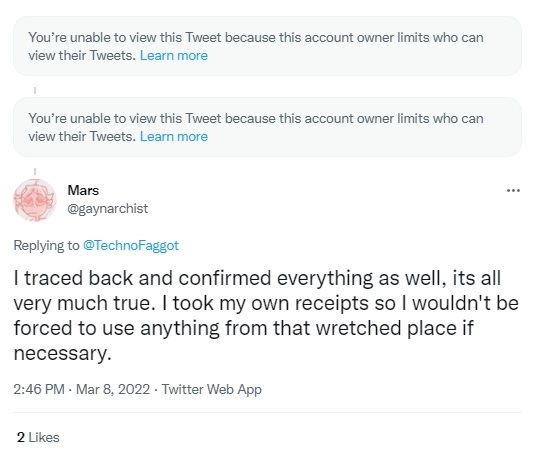View the 2 Likes list
This screenshot has width=535, height=458.
(x=38, y=437)
